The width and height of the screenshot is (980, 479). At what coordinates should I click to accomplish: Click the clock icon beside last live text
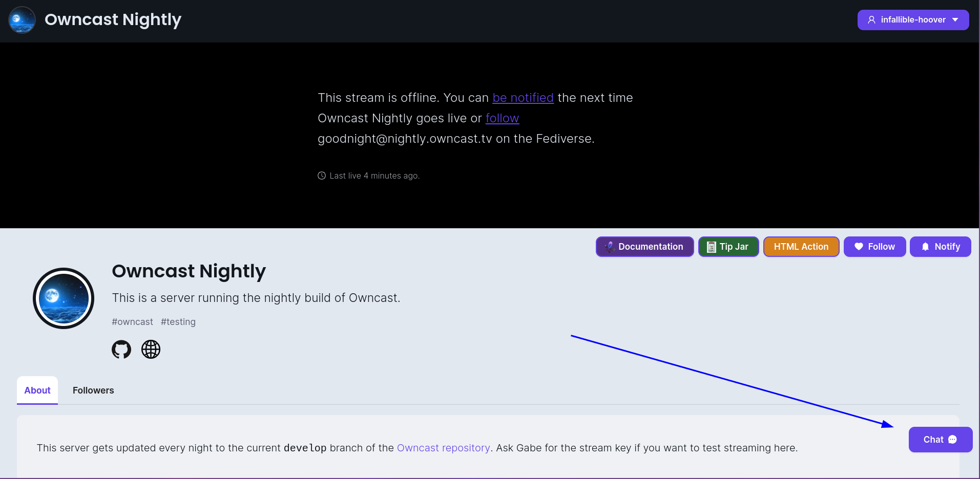321,175
